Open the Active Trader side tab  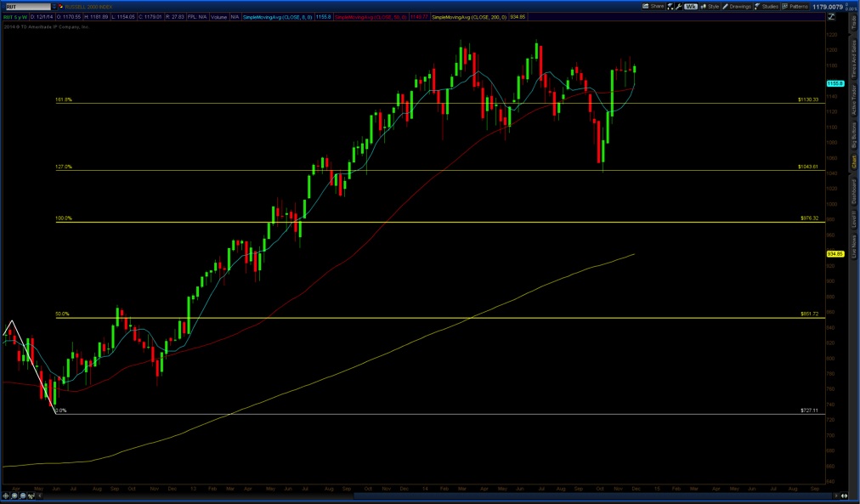pyautogui.click(x=853, y=99)
